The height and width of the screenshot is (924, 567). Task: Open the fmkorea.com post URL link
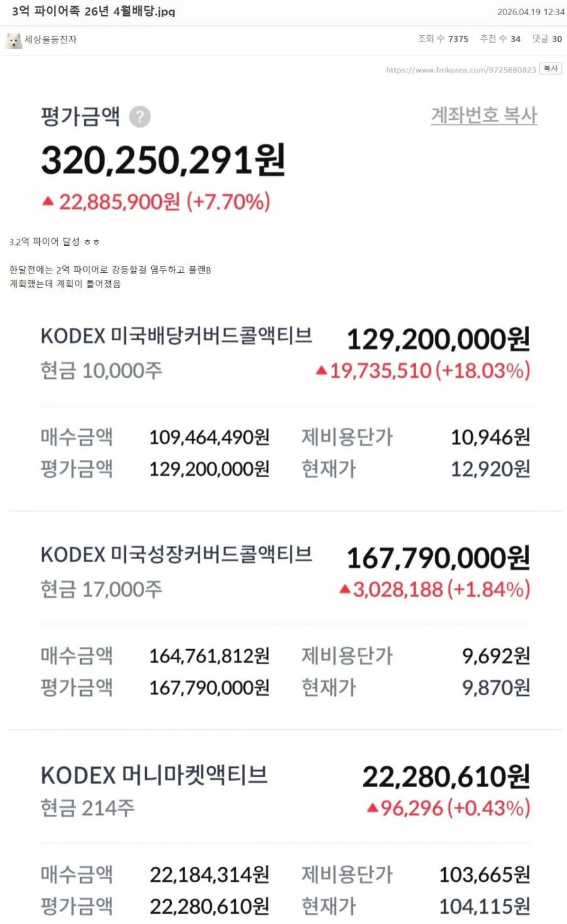click(461, 70)
